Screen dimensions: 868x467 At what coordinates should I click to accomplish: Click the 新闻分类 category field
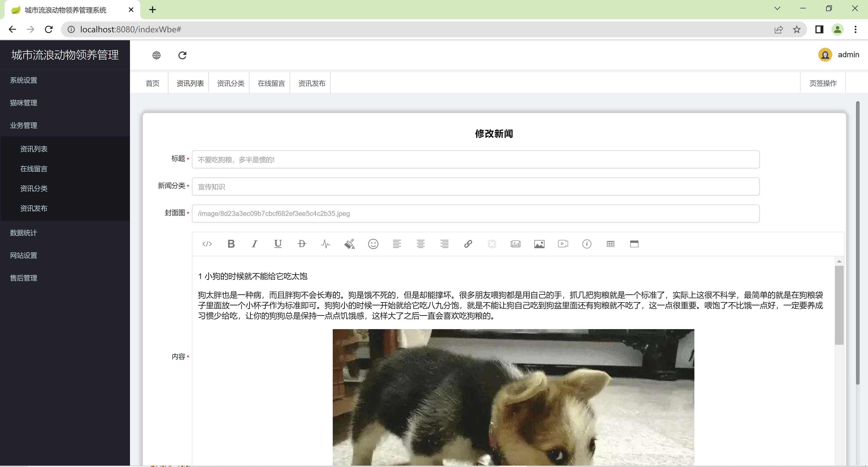click(475, 187)
